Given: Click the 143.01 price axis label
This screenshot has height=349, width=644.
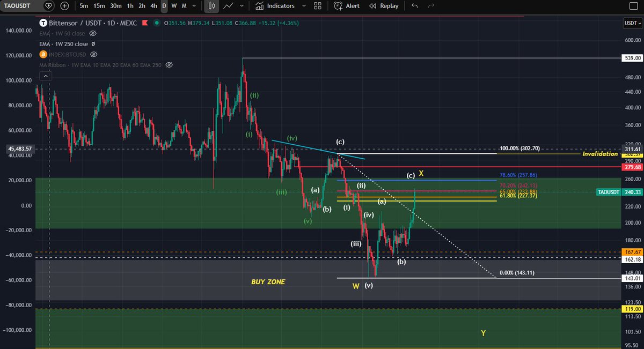Looking at the screenshot, I should 632,278.
